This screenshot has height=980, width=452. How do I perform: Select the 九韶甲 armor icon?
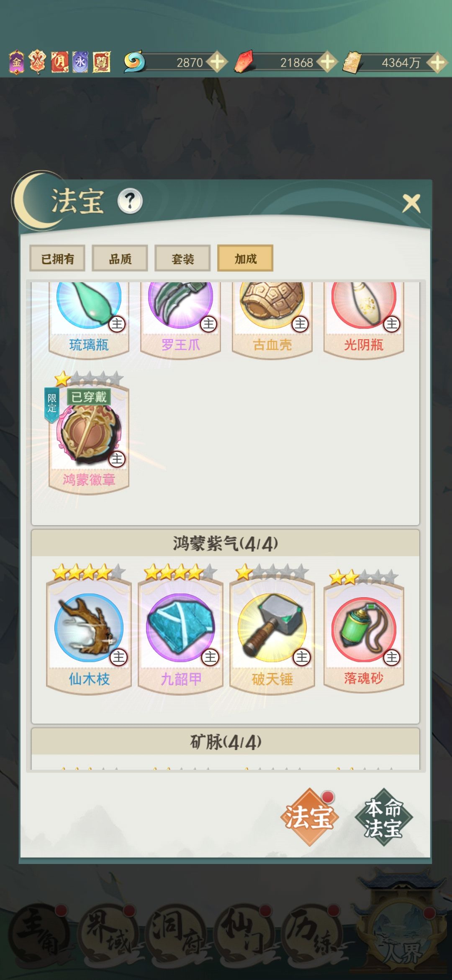[x=180, y=627]
